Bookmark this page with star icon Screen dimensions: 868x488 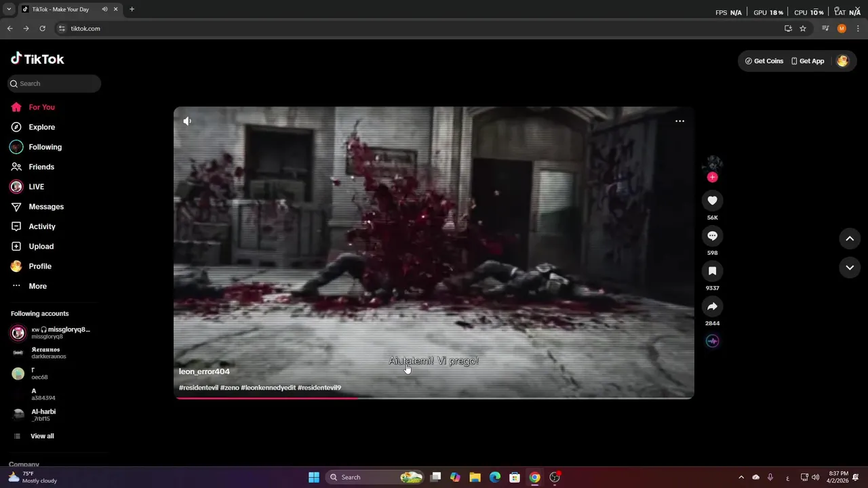[803, 28]
